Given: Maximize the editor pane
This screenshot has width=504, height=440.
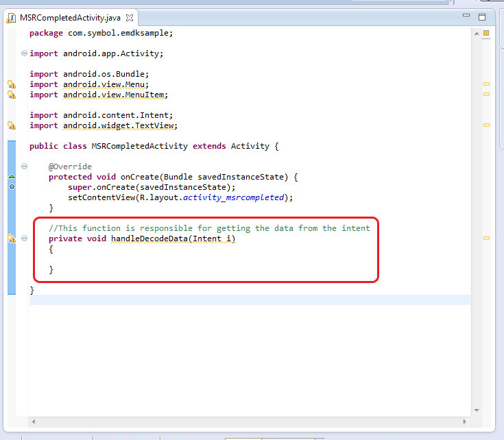Looking at the screenshot, I should click(x=482, y=17).
